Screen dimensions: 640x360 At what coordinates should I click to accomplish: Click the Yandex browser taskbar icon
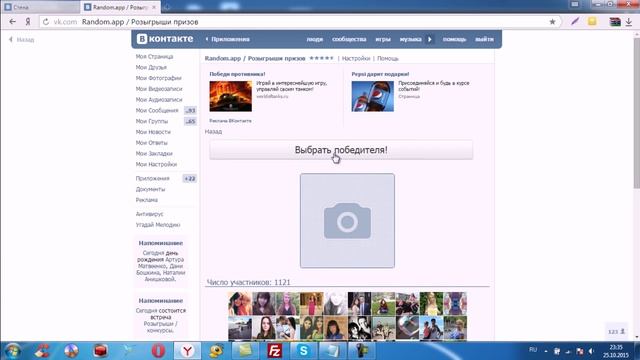pyautogui.click(x=187, y=351)
